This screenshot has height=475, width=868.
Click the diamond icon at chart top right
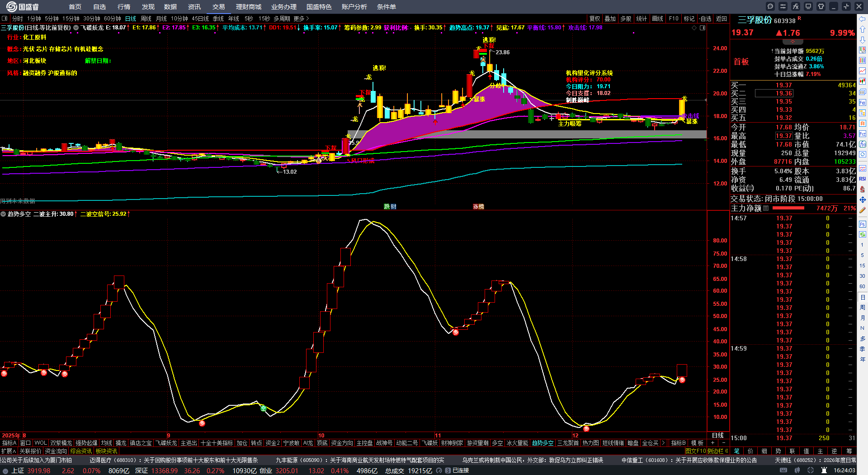(x=694, y=28)
